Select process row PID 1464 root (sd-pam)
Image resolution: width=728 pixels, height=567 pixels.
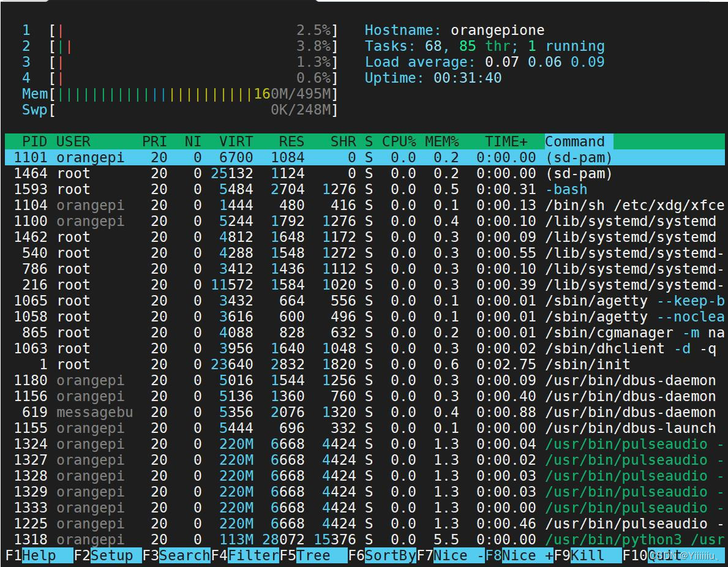(x=364, y=173)
